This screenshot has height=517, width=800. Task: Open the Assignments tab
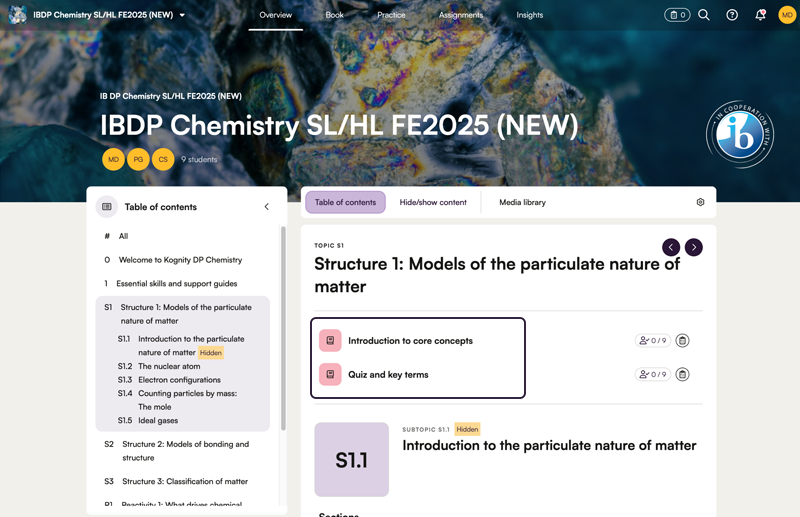click(461, 15)
